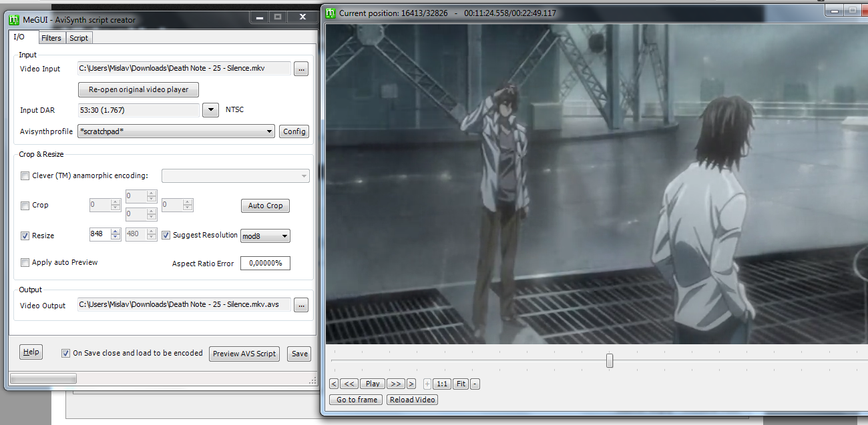Image resolution: width=868 pixels, height=425 pixels.
Task: Click the NTSC label
Action: point(235,109)
